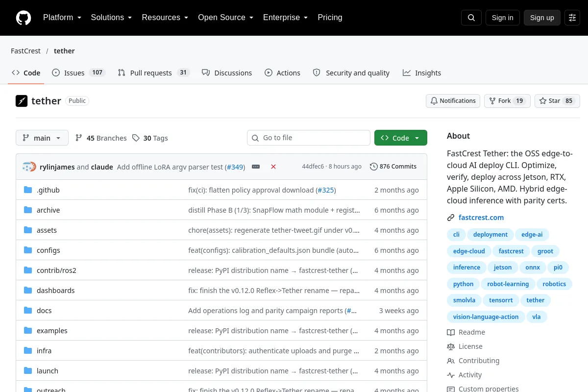Click the tag icon by 30 Tags
This screenshot has width=588, height=392.
[136, 138]
